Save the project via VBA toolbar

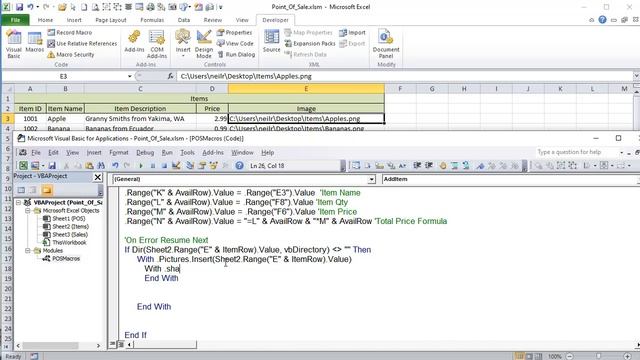point(52,166)
